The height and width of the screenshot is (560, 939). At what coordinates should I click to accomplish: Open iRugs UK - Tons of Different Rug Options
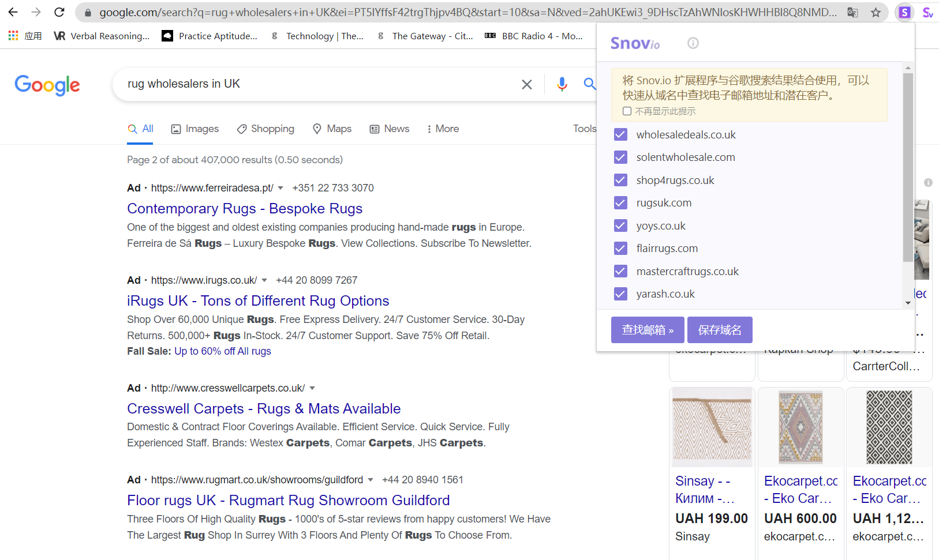click(x=258, y=300)
